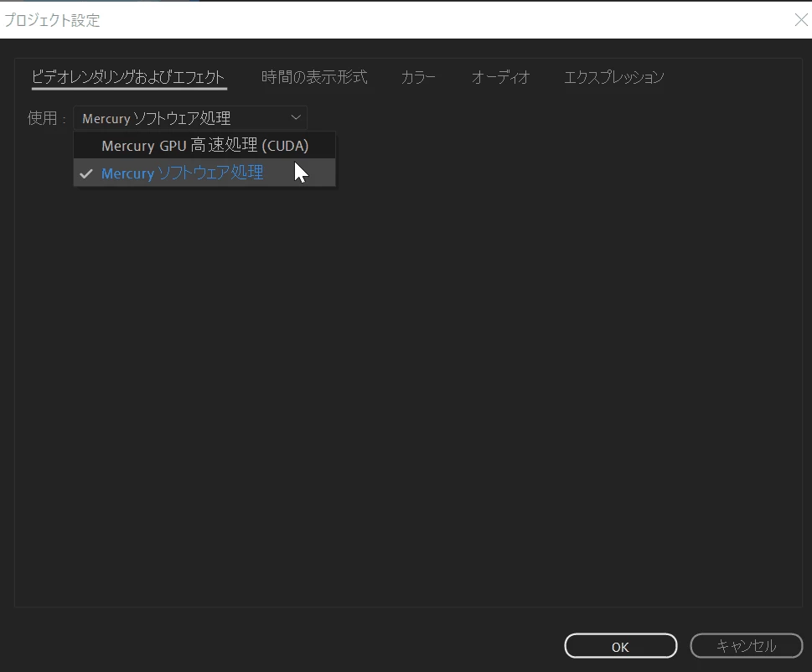Collapse the 使用 renderer dropdown

pyautogui.click(x=190, y=118)
